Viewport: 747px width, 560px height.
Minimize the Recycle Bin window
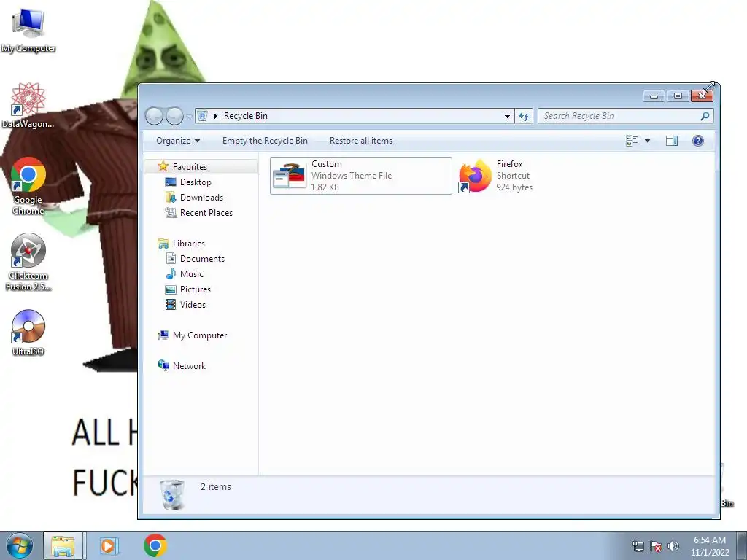pyautogui.click(x=654, y=96)
